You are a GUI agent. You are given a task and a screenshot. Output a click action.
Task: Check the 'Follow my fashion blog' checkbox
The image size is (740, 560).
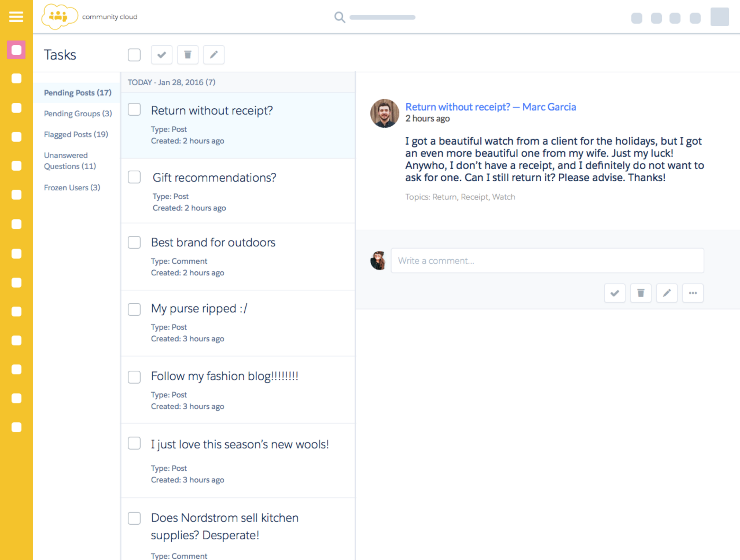pos(134,377)
